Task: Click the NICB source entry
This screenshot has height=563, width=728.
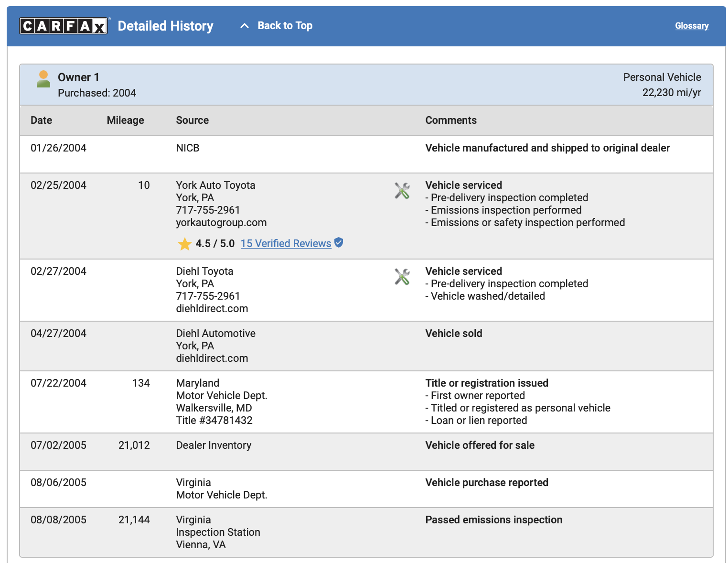Action: coord(188,148)
